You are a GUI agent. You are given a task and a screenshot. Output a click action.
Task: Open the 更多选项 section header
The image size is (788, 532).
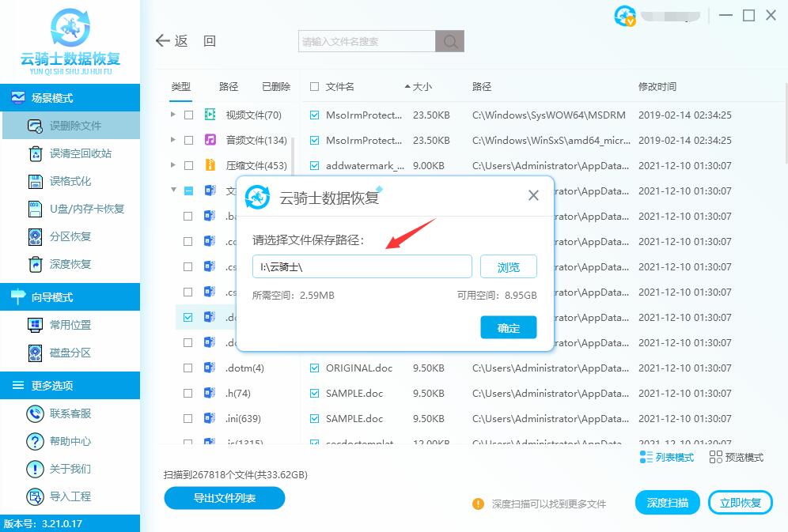click(x=70, y=385)
